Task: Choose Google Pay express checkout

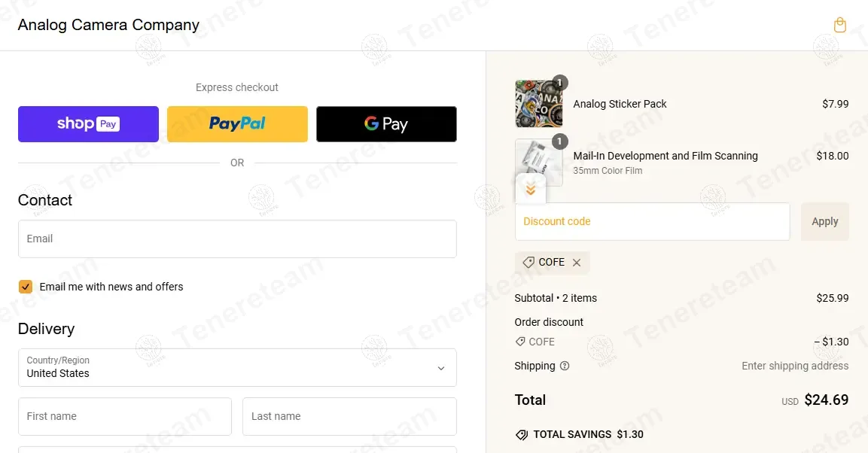Action: click(x=386, y=124)
